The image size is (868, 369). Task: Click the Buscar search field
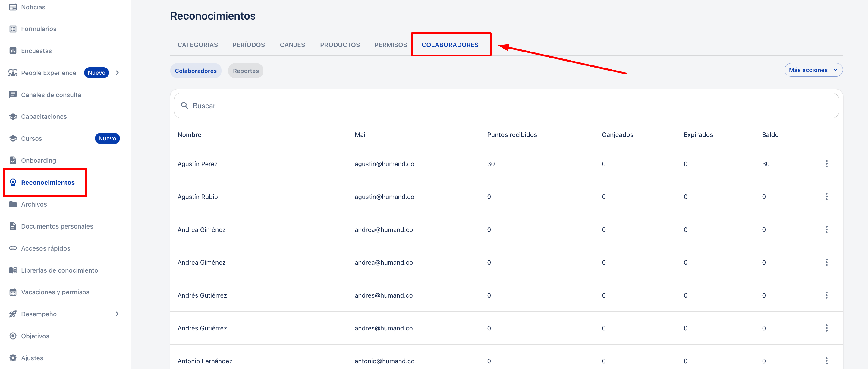coord(505,106)
